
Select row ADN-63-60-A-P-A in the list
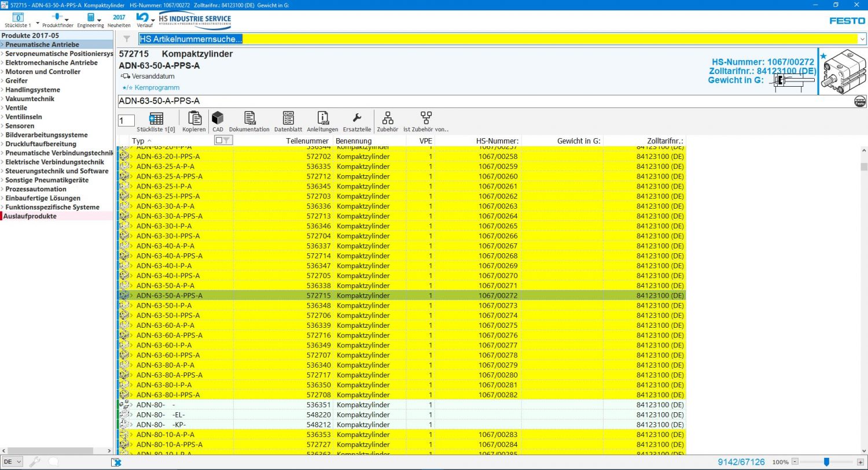165,325
